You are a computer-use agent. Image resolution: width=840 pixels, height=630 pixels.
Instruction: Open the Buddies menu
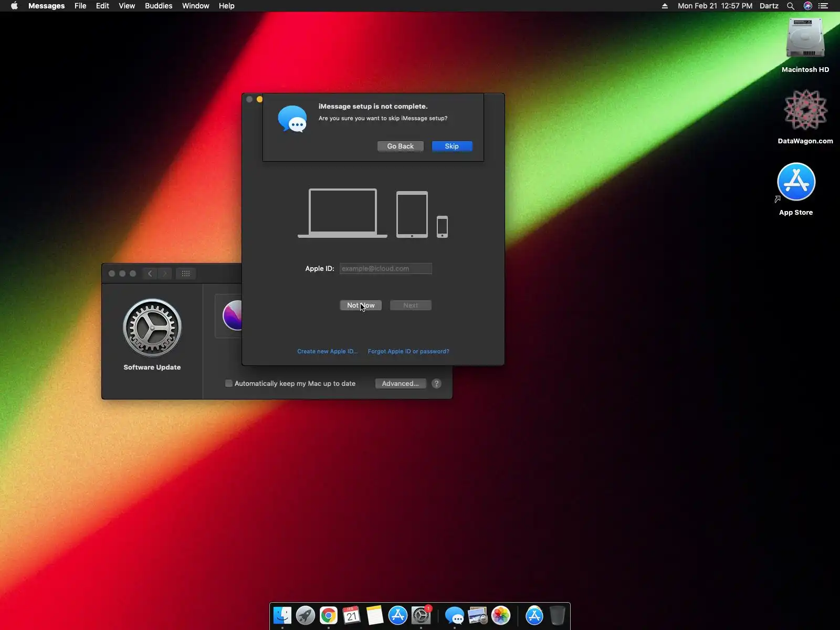159,6
